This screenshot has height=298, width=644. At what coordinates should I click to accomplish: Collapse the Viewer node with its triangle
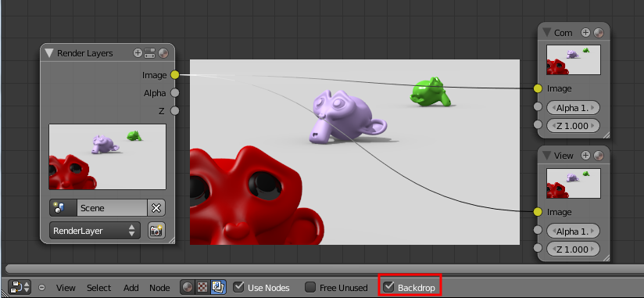[546, 156]
